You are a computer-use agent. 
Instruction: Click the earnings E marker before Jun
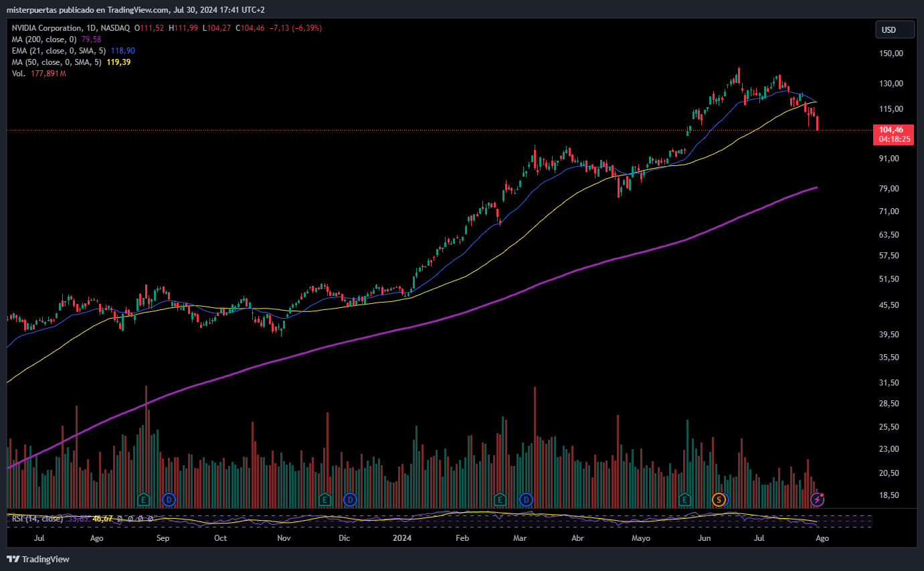pyautogui.click(x=684, y=499)
